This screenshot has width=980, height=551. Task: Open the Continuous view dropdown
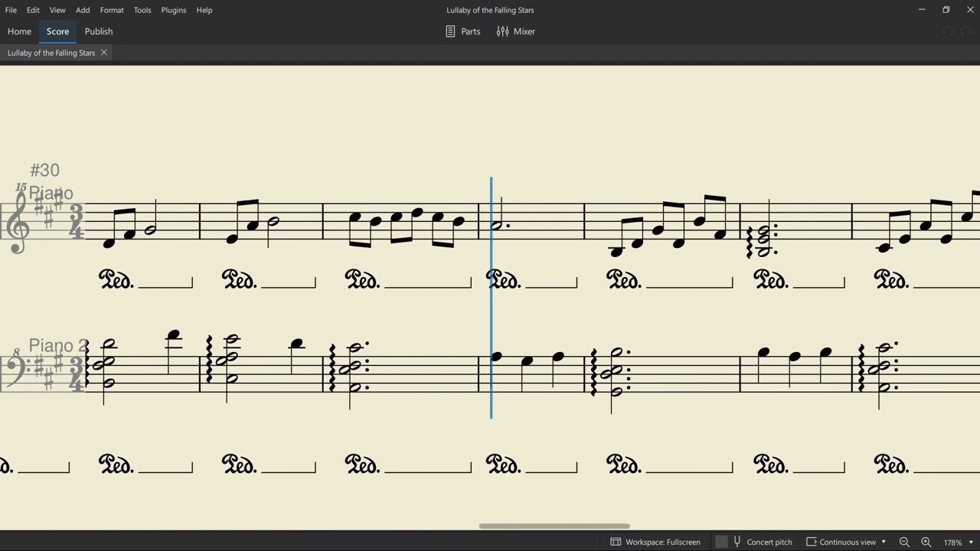(x=846, y=542)
